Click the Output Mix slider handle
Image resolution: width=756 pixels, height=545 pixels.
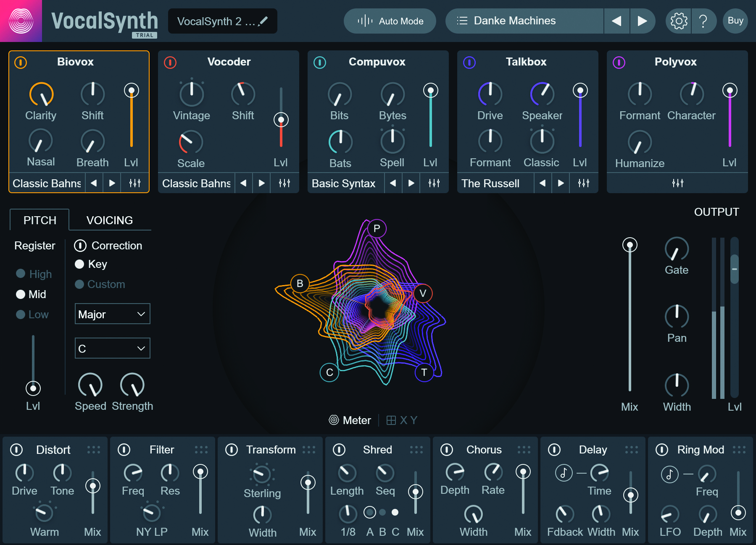coord(630,245)
